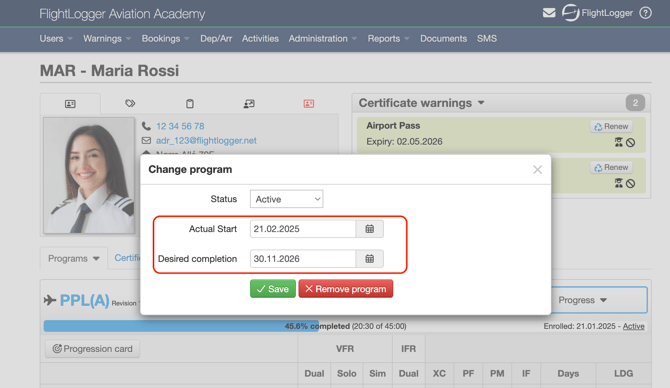The width and height of the screenshot is (670, 388).
Task: Close the Change program dialog
Action: click(538, 170)
